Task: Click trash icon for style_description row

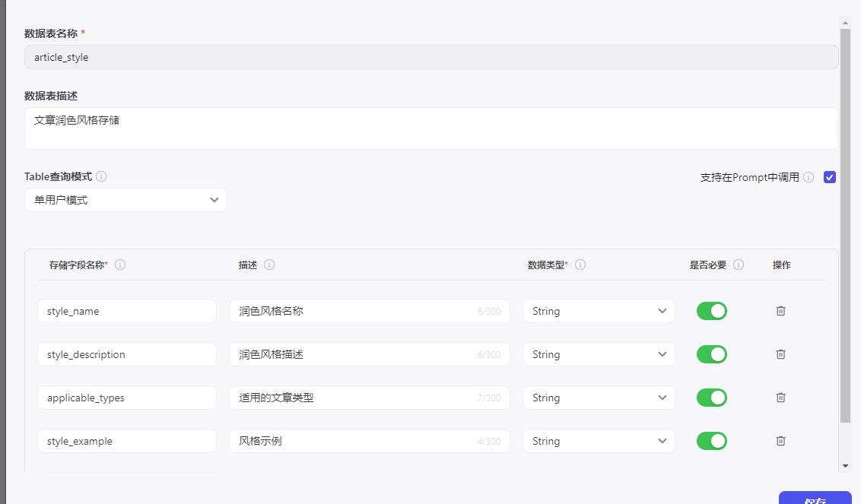Action: pyautogui.click(x=780, y=354)
